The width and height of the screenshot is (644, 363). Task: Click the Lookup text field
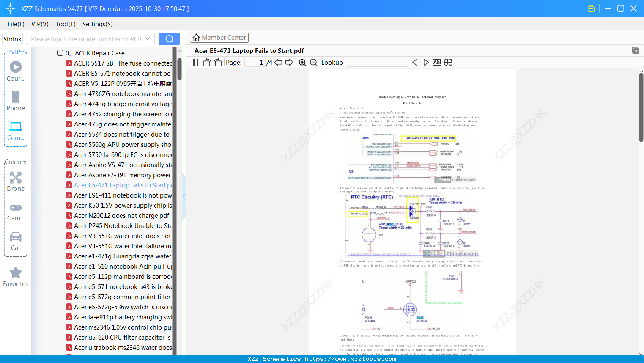378,63
